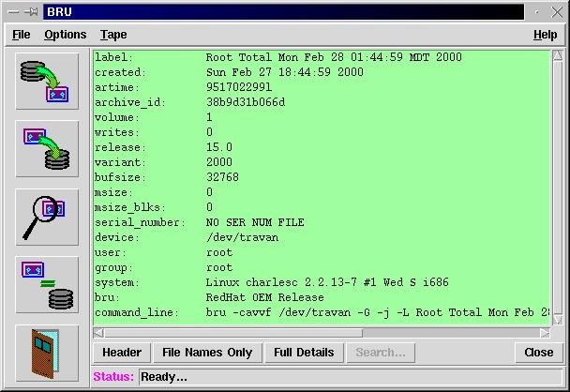Open the window menu in title bar
The height and width of the screenshot is (392, 570).
coord(13,11)
